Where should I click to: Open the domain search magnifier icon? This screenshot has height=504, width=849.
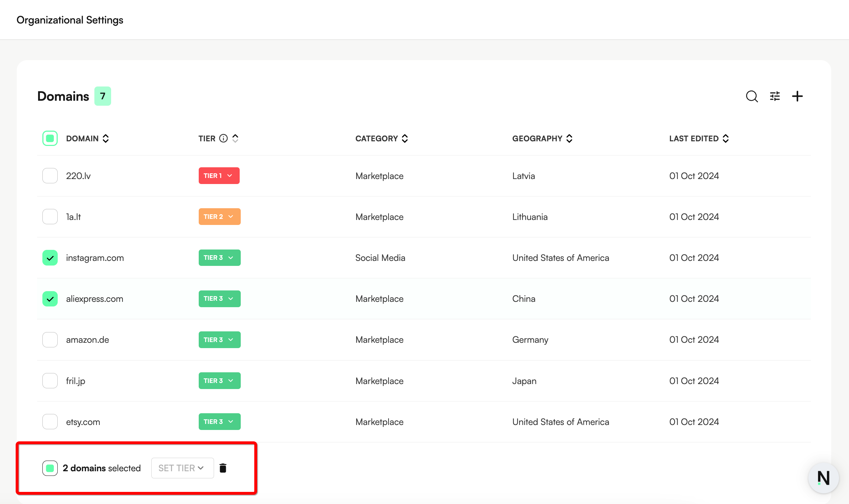click(x=752, y=96)
